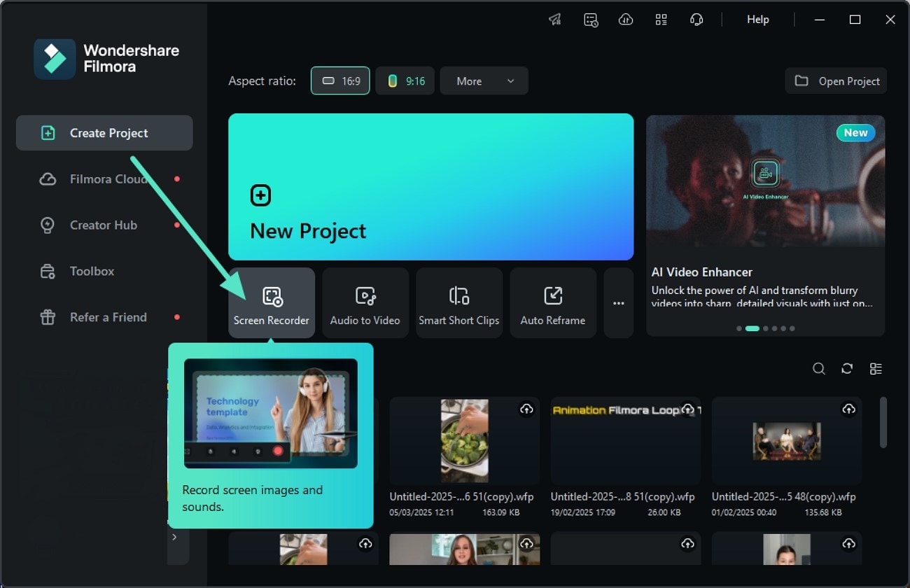
Task: Select the first banner carousel dot
Action: (739, 328)
